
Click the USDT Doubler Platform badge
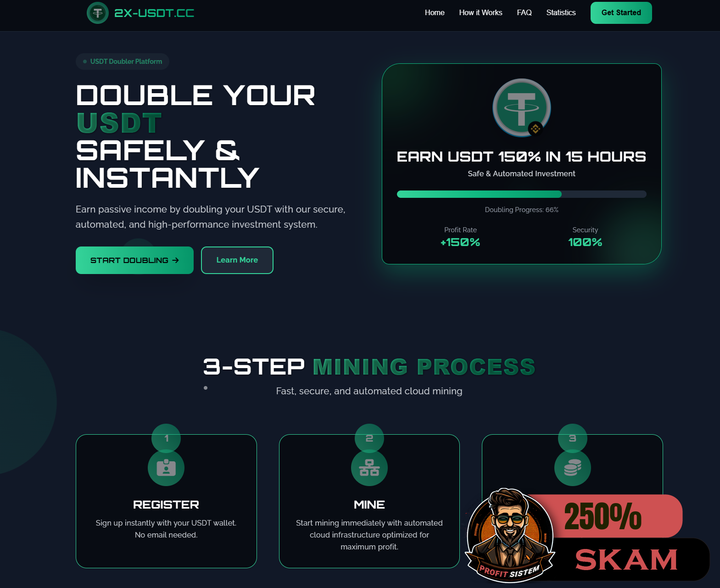[x=123, y=62]
